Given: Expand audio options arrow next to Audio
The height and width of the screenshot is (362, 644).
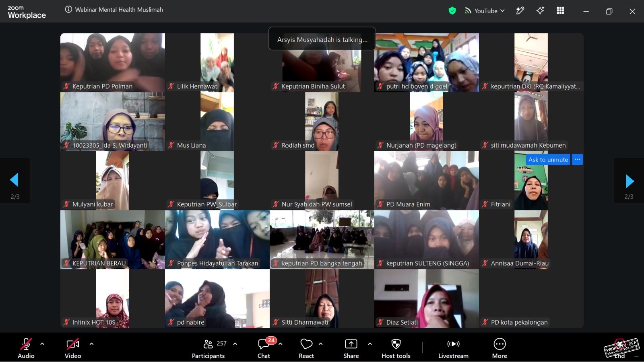Looking at the screenshot, I should tap(42, 344).
